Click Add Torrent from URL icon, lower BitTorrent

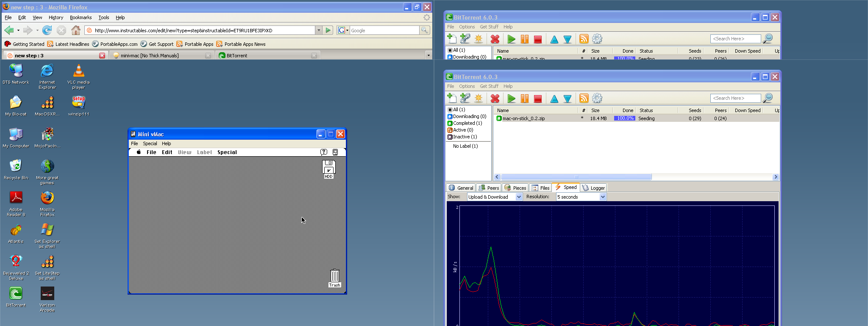coord(465,98)
